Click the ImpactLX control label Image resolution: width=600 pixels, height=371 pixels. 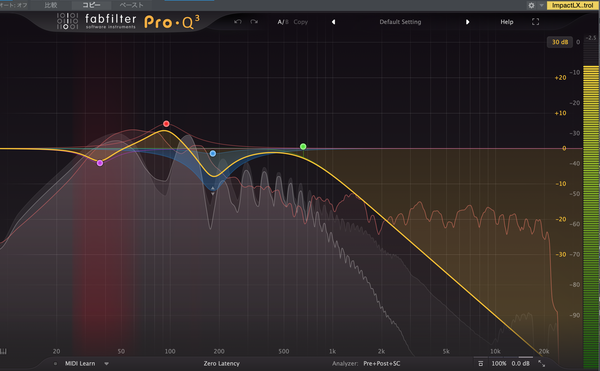coord(572,5)
